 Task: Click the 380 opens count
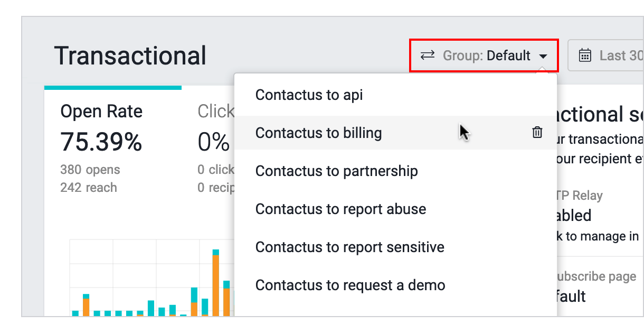tap(90, 170)
